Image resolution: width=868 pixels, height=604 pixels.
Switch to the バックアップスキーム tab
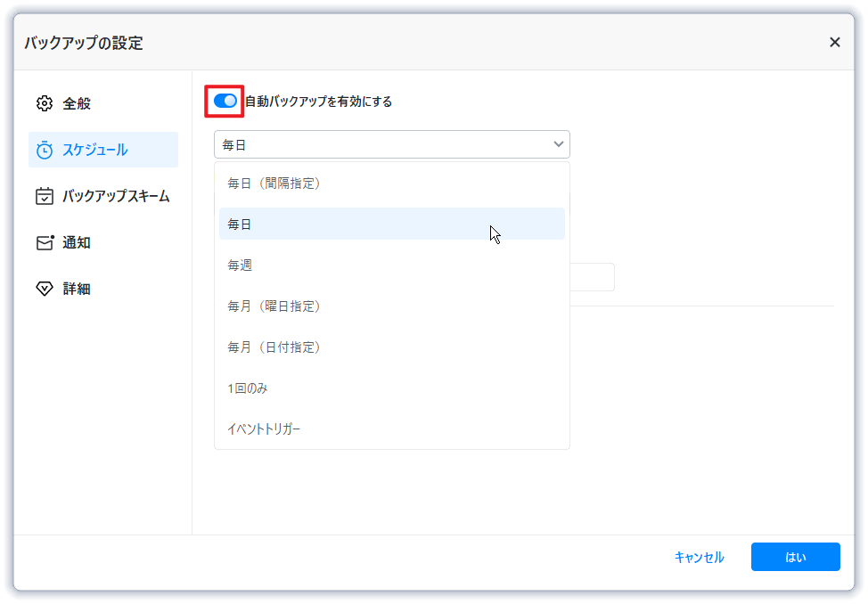click(x=115, y=196)
